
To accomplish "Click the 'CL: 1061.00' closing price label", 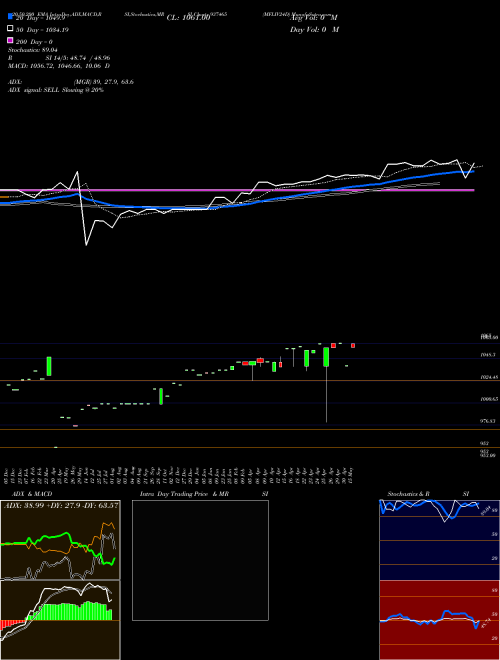I will 188,18.
